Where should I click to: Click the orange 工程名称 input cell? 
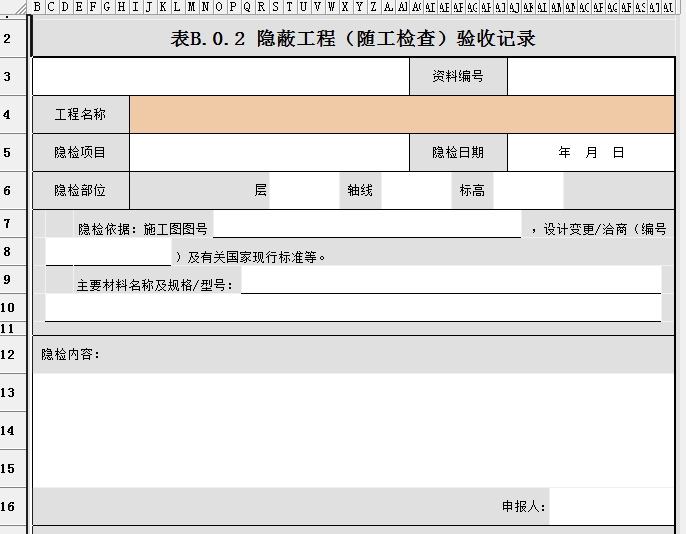tap(402, 114)
